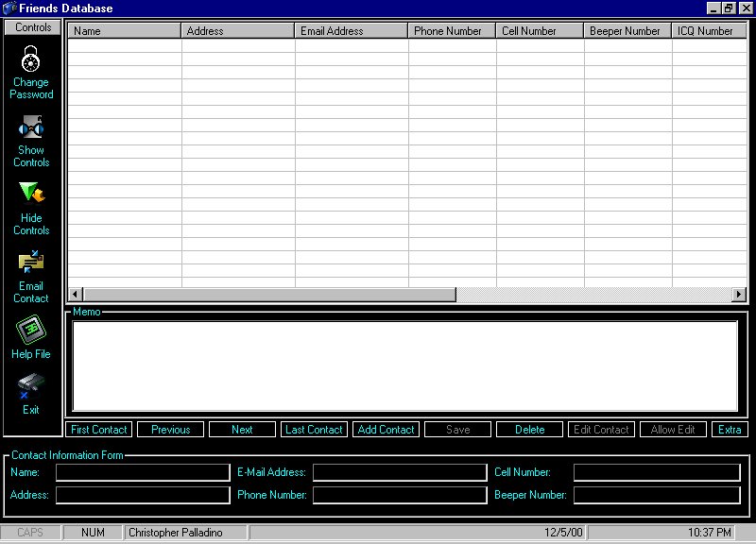Click the Delete button
Screen dimensions: 756x544
point(529,430)
